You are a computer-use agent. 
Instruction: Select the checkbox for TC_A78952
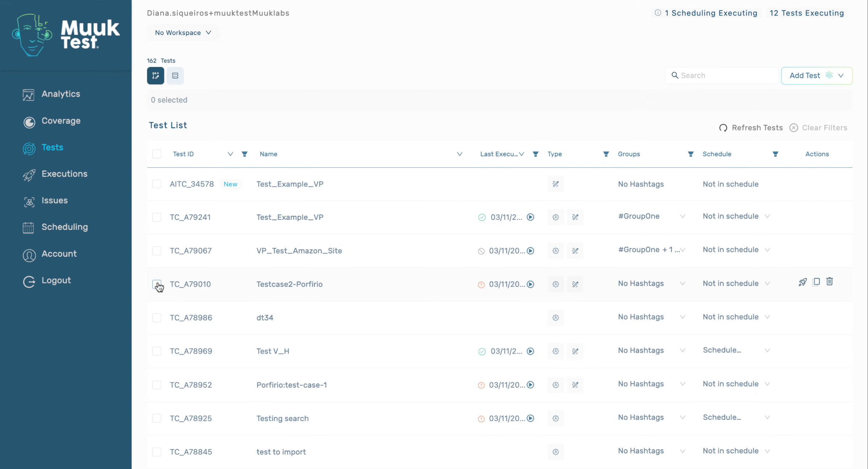[157, 385]
